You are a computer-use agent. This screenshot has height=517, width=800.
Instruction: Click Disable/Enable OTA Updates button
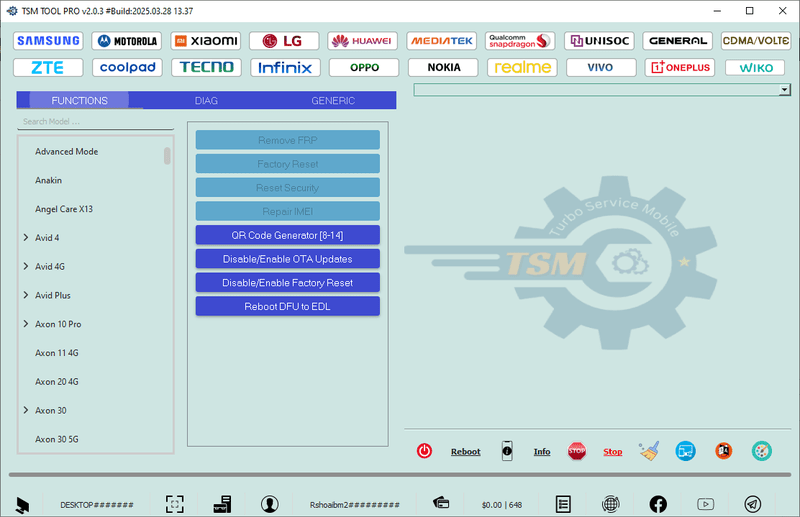pyautogui.click(x=288, y=259)
